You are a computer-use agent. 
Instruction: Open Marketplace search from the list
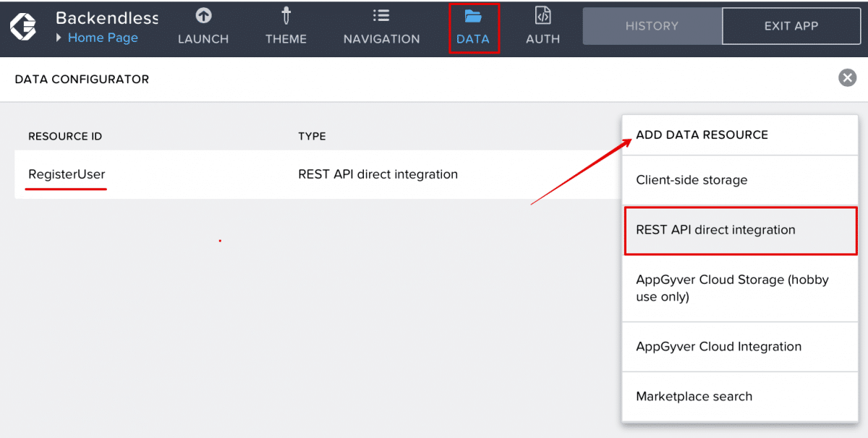tap(694, 396)
